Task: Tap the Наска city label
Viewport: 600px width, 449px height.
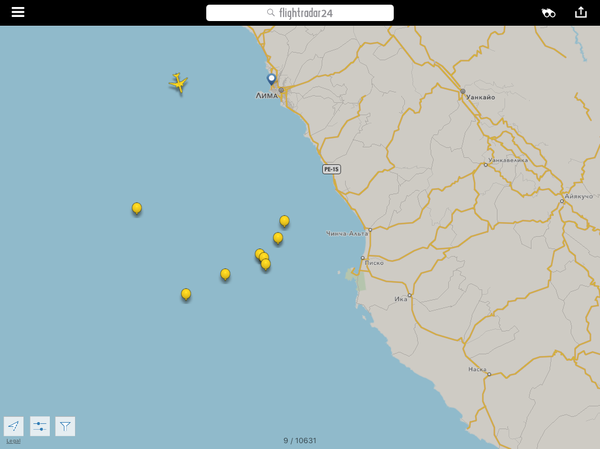Action: point(477,369)
